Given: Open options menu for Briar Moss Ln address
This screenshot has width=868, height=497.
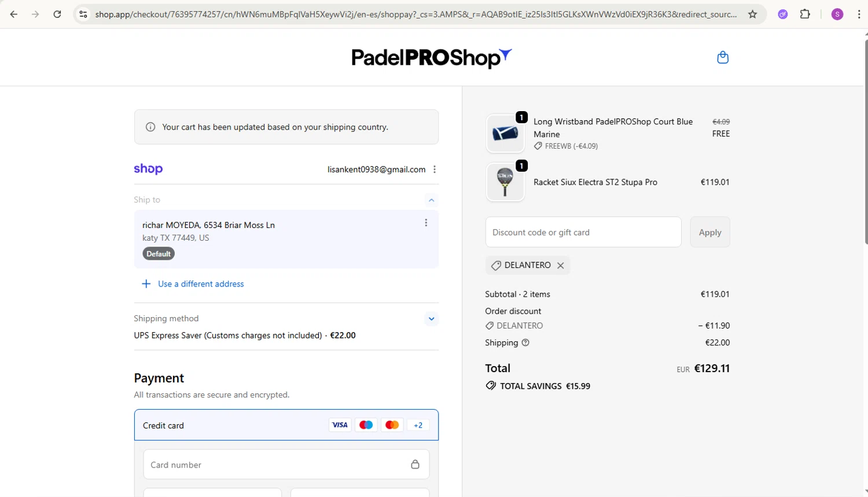Looking at the screenshot, I should coord(426,223).
